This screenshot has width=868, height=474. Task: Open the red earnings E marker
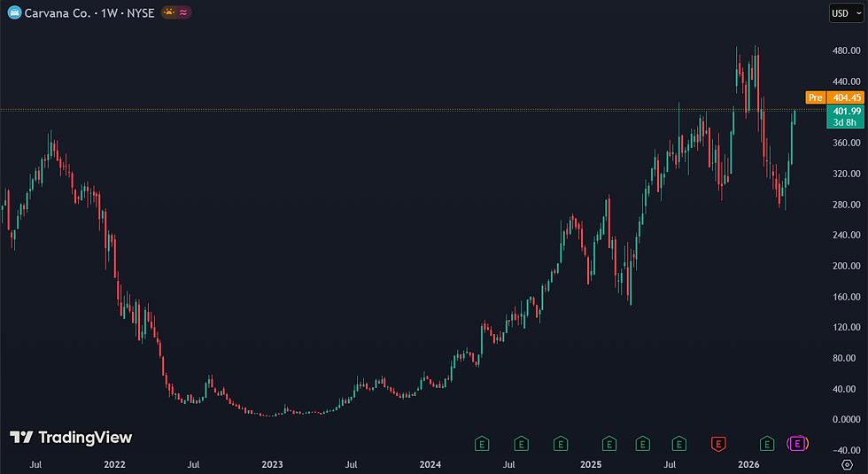pyautogui.click(x=718, y=444)
